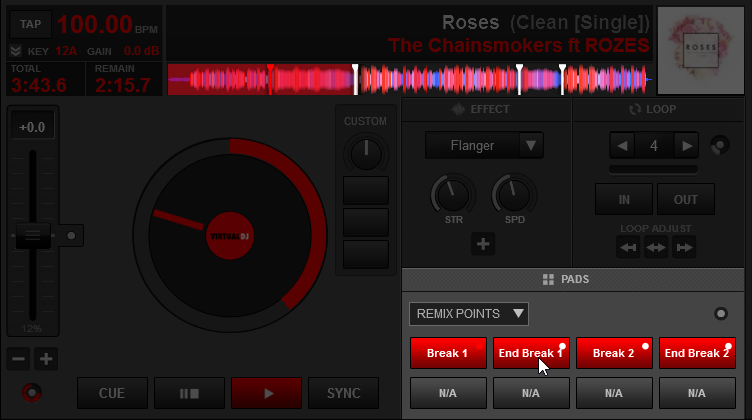752x420 pixels.
Task: Trigger the Break 2 pad
Action: [x=614, y=353]
